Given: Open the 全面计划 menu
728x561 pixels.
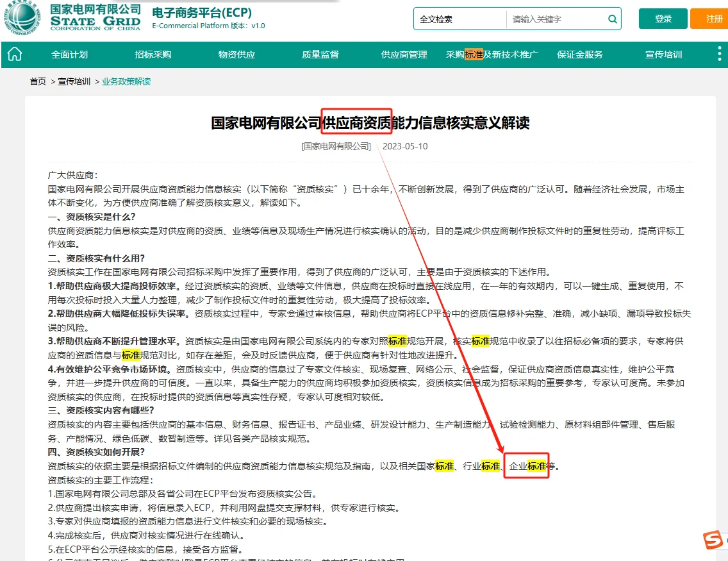Looking at the screenshot, I should click(69, 54).
